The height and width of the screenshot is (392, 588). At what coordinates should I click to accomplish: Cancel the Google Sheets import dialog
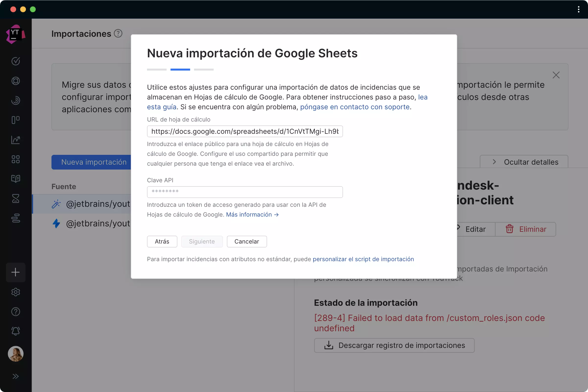246,242
